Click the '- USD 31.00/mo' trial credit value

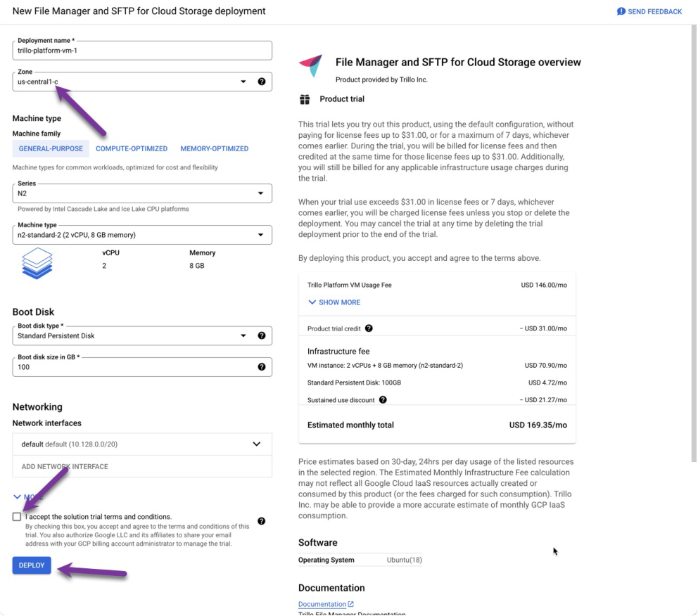click(x=543, y=328)
